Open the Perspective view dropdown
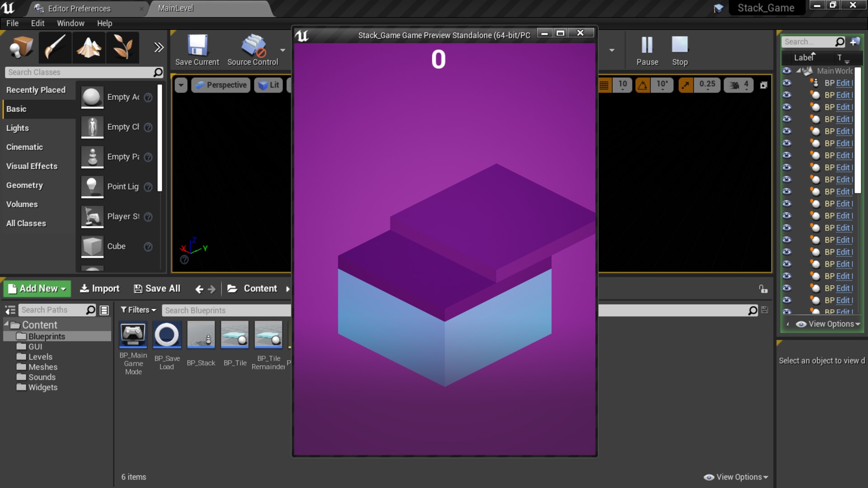This screenshot has width=868, height=488. point(221,84)
